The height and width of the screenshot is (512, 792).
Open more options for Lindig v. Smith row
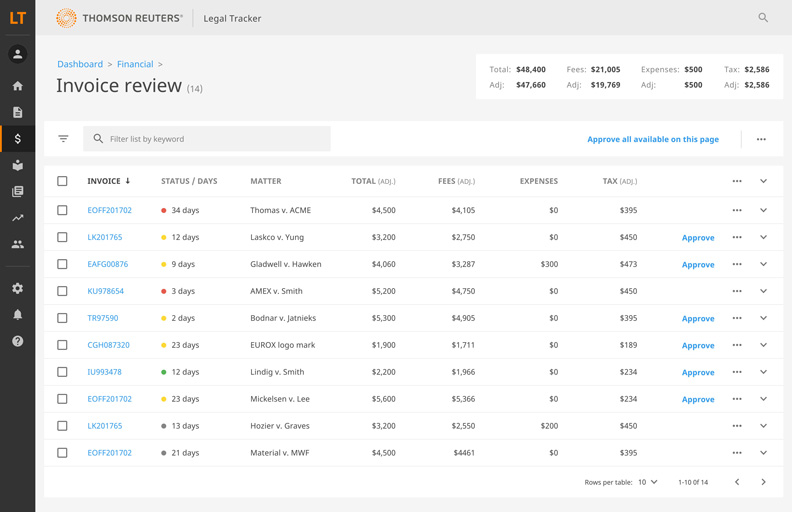pyautogui.click(x=737, y=372)
